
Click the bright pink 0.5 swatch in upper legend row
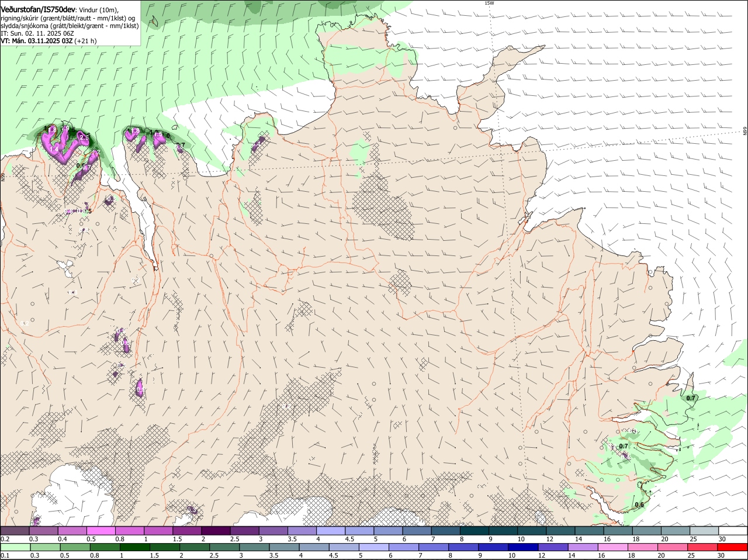point(101,531)
